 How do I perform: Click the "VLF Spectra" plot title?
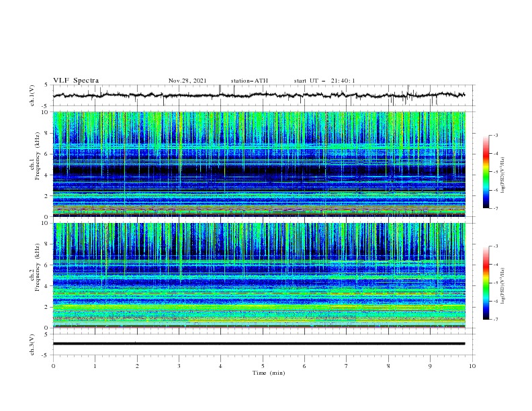76,81
